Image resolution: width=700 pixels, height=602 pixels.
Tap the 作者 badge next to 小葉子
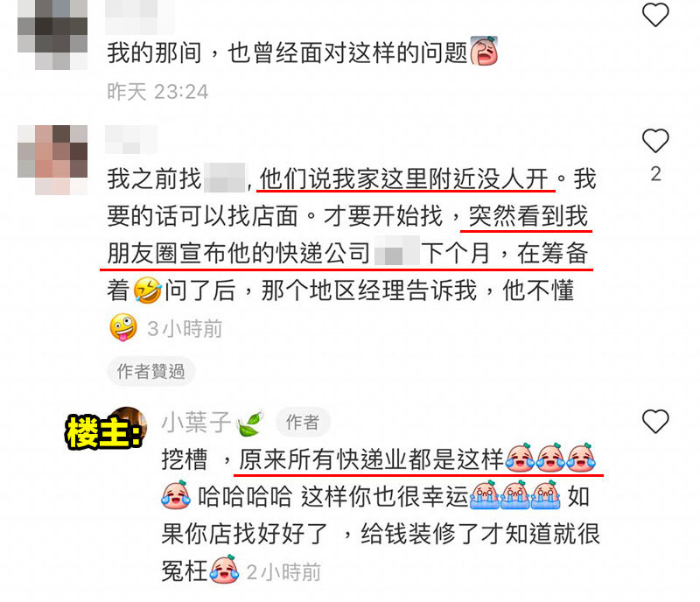point(303,422)
